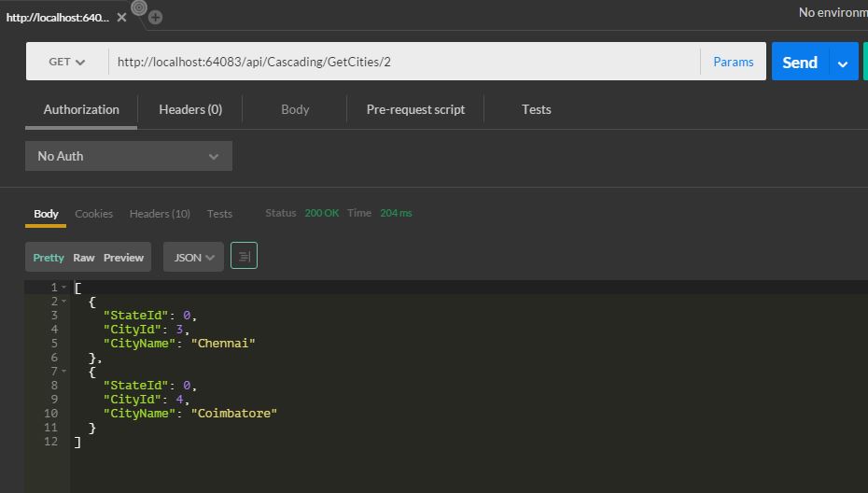868x493 pixels.
Task: Click into the request URL field
Action: tap(401, 63)
